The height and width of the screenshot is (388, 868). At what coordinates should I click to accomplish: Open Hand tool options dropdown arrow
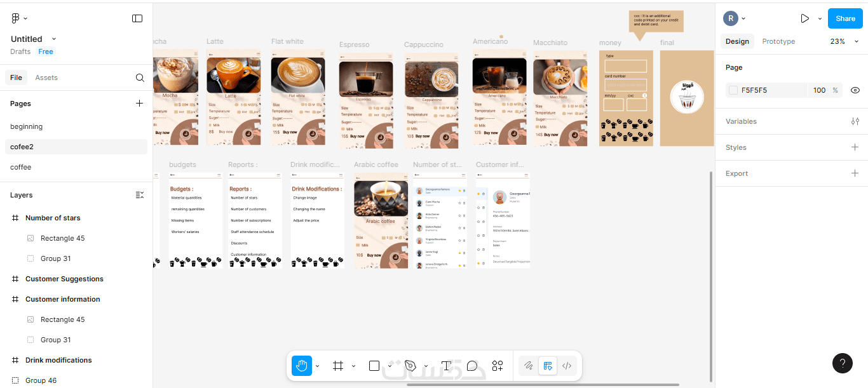(x=317, y=366)
